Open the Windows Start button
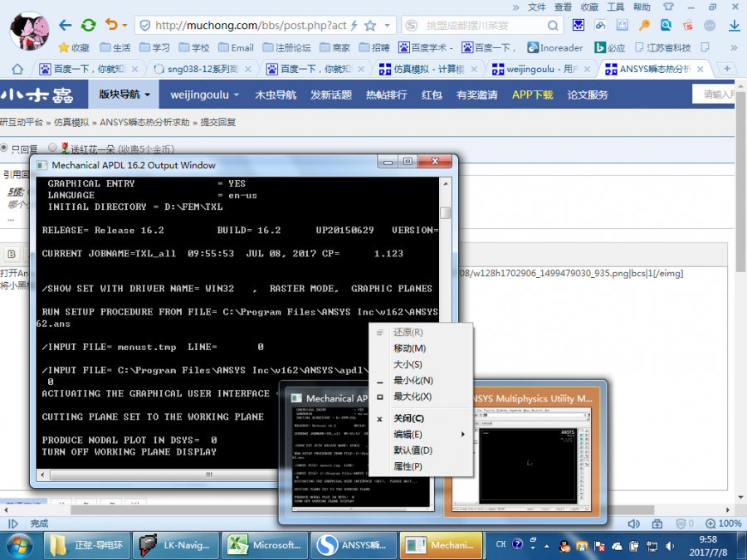This screenshot has width=747, height=560. 19,546
